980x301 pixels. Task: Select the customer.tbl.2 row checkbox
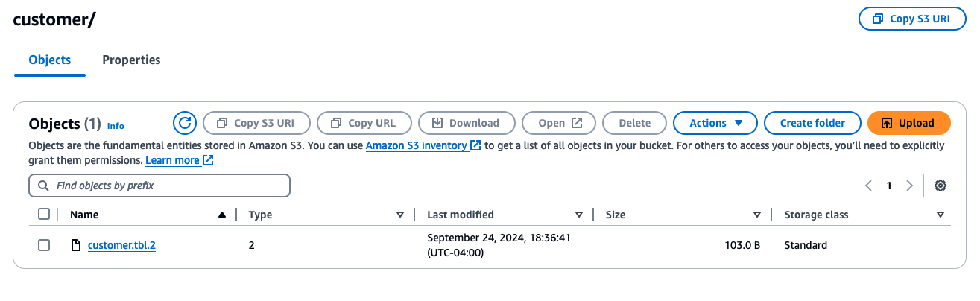(44, 245)
